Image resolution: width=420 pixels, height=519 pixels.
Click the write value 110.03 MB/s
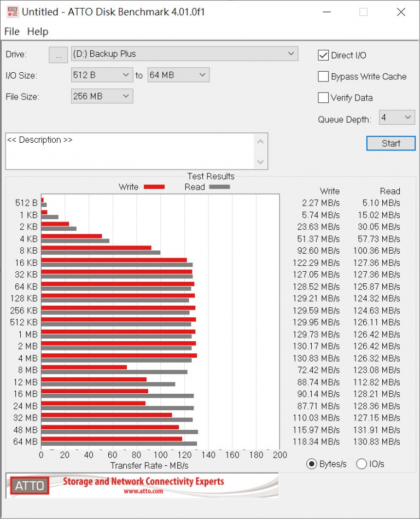click(316, 418)
